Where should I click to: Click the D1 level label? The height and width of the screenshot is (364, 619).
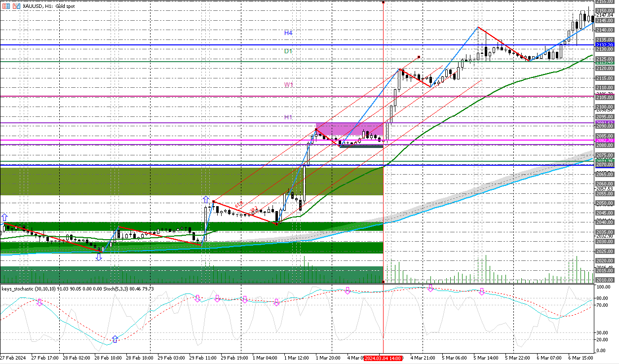pyautogui.click(x=288, y=51)
